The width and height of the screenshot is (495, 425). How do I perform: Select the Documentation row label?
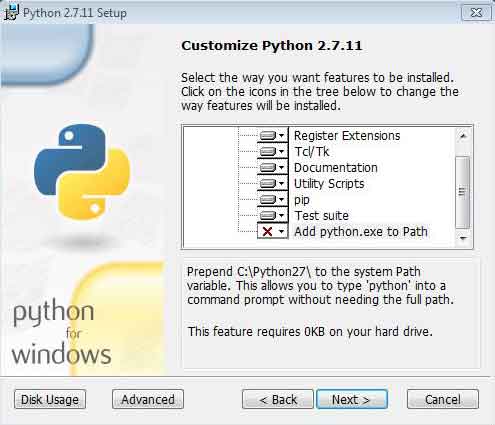pos(335,168)
